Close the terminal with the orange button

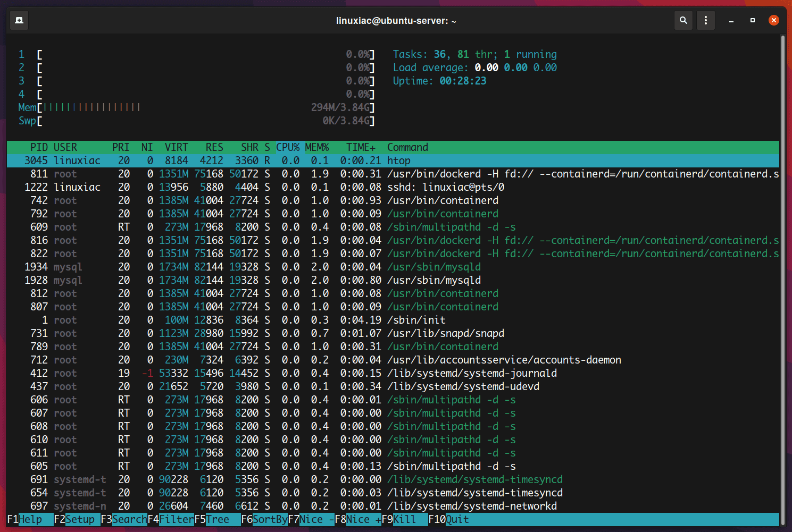coord(774,20)
